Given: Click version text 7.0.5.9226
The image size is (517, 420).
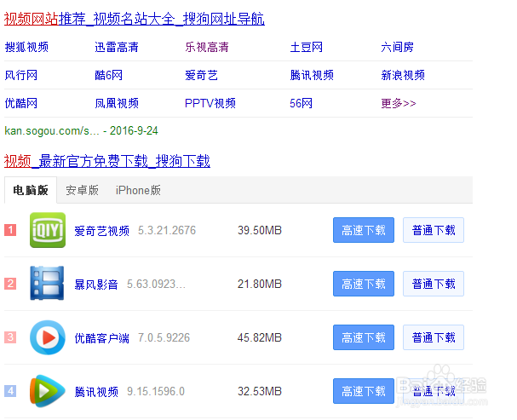Looking at the screenshot, I should tap(164, 337).
